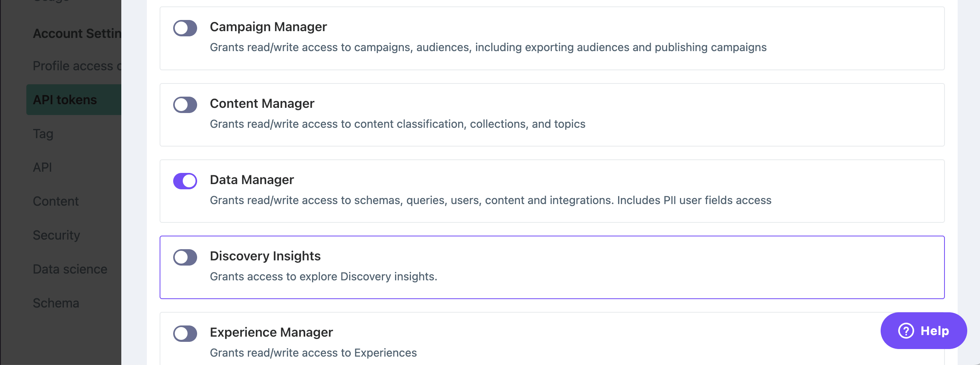Open API tokens in sidebar
The width and height of the screenshot is (980, 365).
[65, 100]
